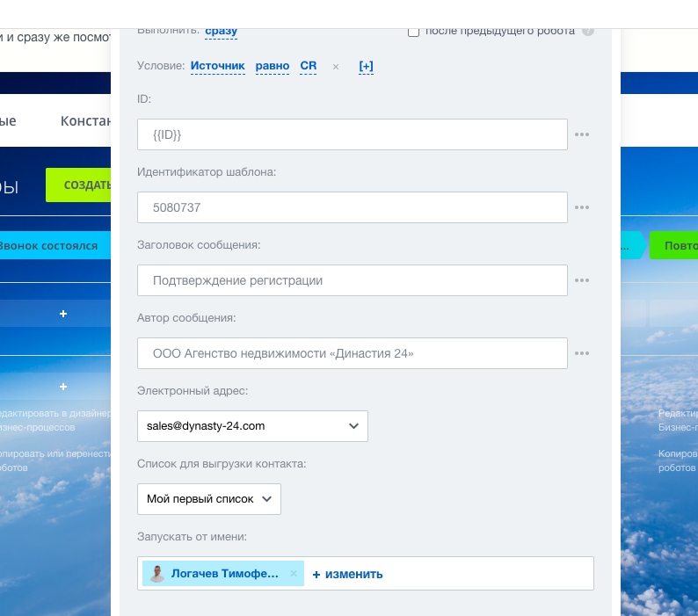Open the ellipsis menu beside template identifier field
Image resolution: width=698 pixels, height=616 pixels.
581,207
